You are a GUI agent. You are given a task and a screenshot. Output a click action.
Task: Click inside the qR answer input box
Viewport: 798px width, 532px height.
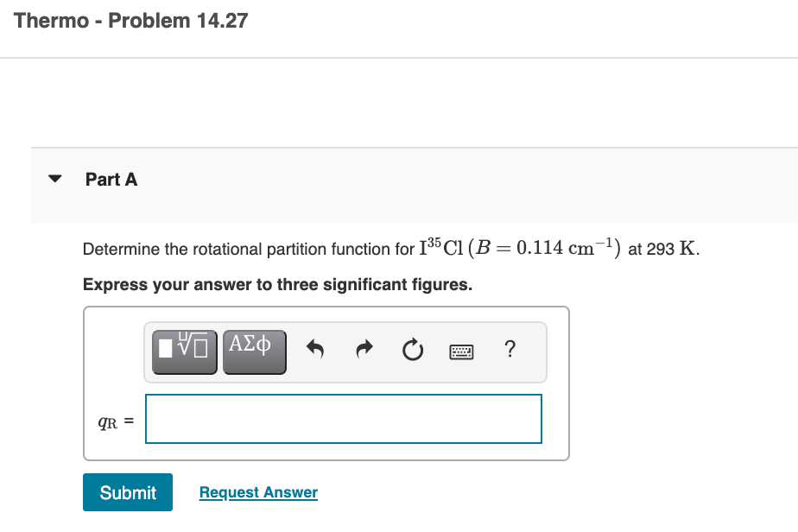tap(343, 418)
